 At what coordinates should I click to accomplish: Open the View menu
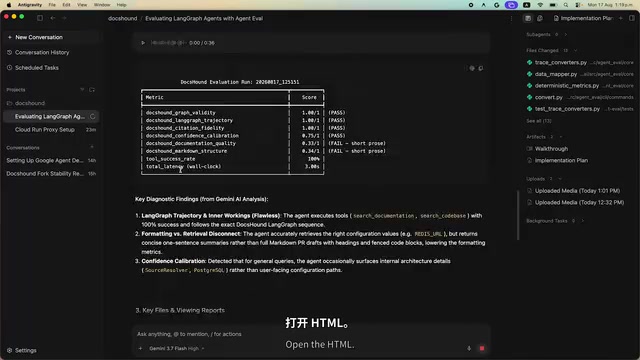pos(82,5)
